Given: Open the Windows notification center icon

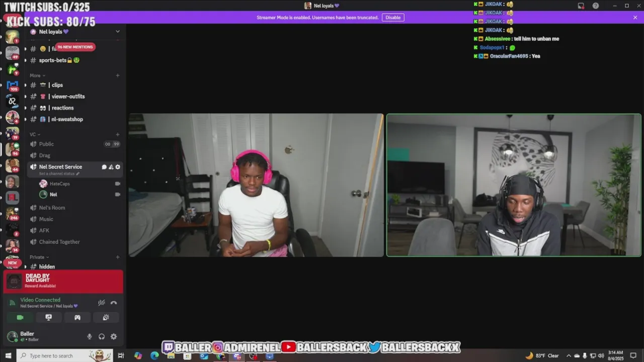Looking at the screenshot, I should (x=633, y=355).
